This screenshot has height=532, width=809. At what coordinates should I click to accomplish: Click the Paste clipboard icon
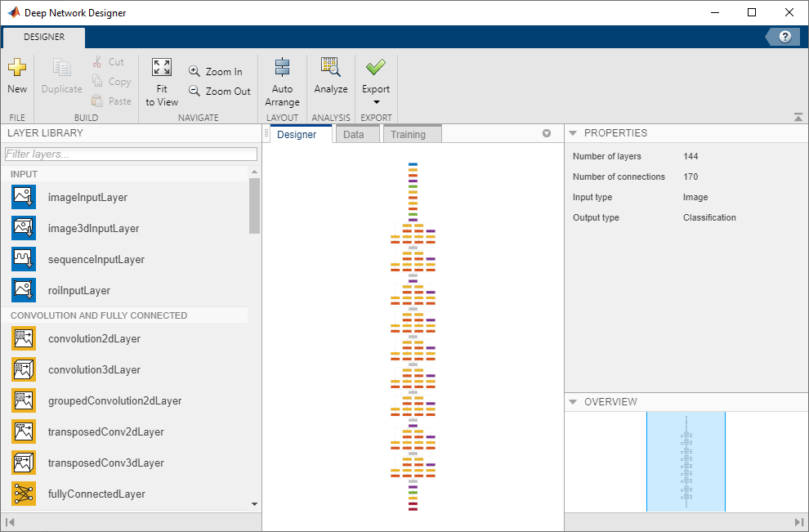(97, 101)
